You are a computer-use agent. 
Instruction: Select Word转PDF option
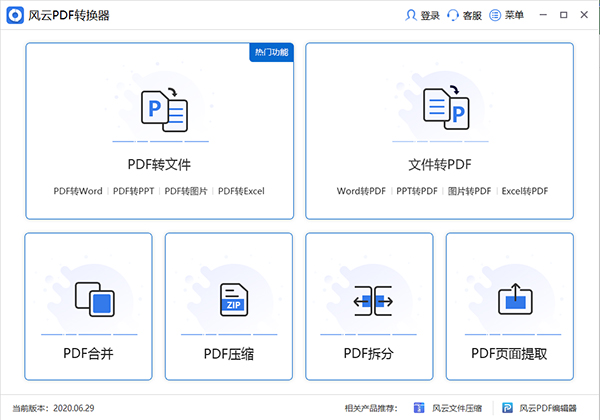(360, 190)
